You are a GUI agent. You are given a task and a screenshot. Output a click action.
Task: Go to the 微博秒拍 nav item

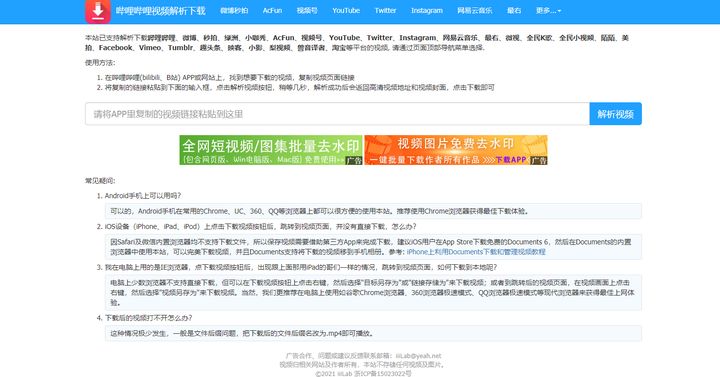[234, 11]
